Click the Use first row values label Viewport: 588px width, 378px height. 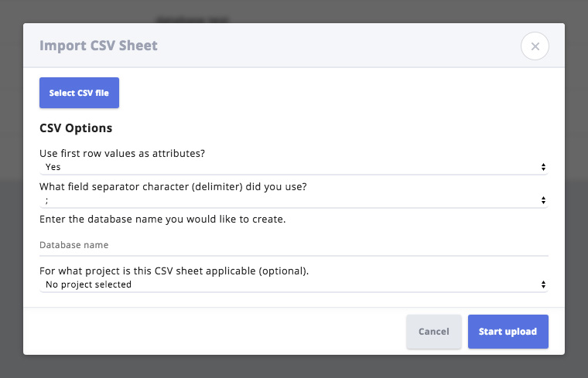tap(122, 154)
